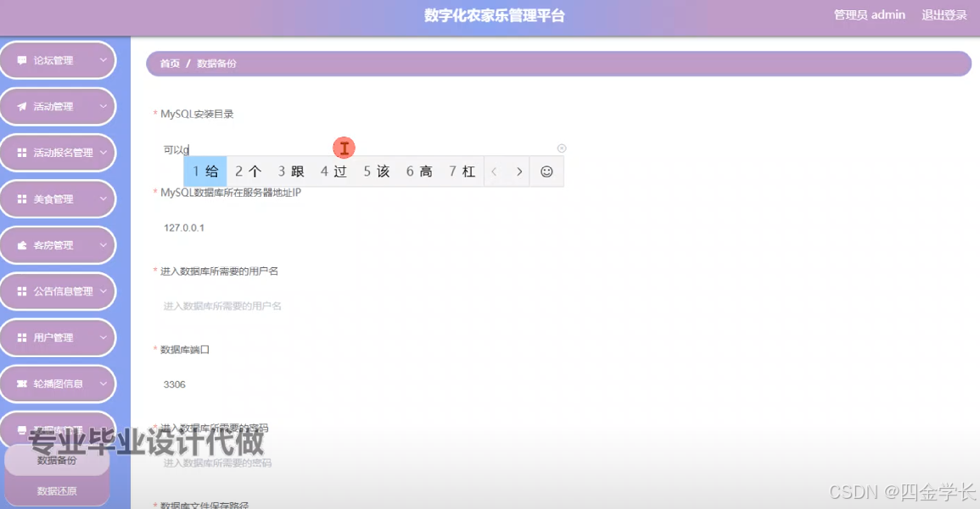Click the 退出登录 link
This screenshot has width=980, height=509.
tap(943, 14)
